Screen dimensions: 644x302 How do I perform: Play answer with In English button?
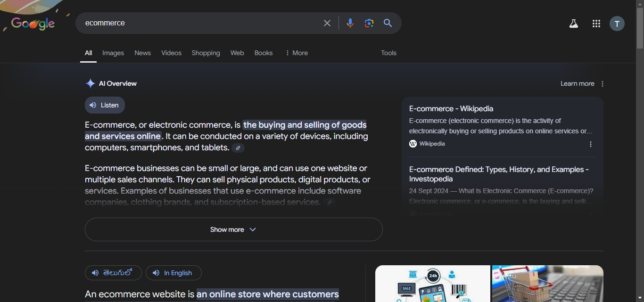tap(173, 273)
